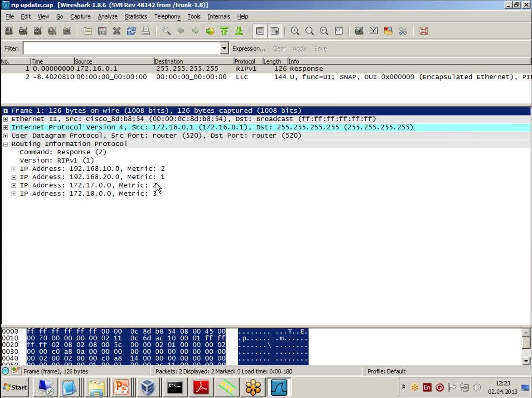
Task: Open help via lifebuoy toolbar icon
Action: click(x=424, y=31)
